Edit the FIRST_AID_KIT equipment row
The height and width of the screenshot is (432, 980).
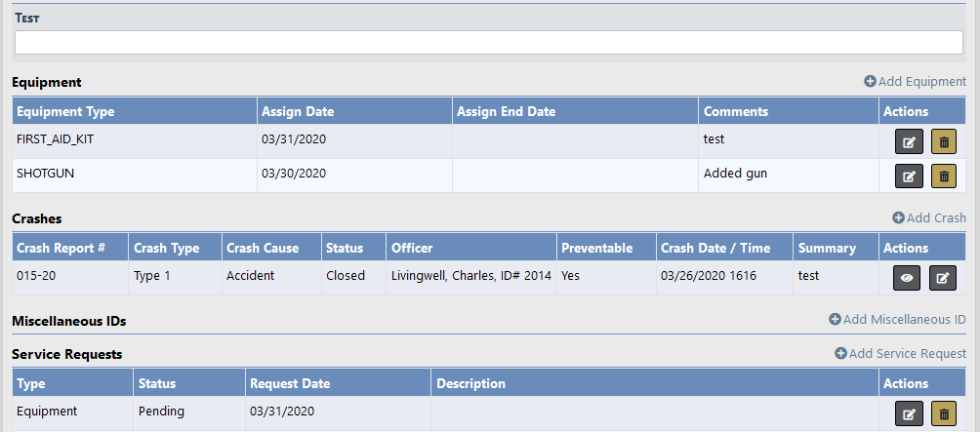click(x=909, y=141)
